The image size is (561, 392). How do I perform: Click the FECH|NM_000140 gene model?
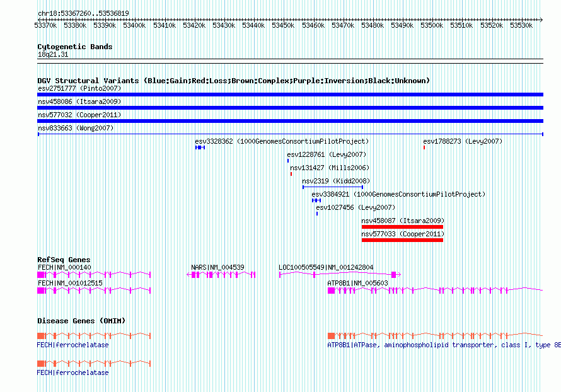click(94, 275)
